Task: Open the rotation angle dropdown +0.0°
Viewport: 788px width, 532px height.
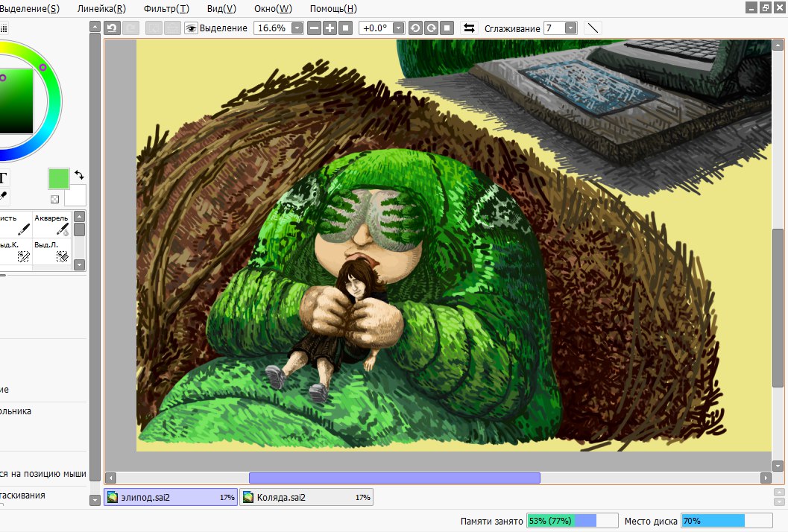Action: (x=399, y=28)
